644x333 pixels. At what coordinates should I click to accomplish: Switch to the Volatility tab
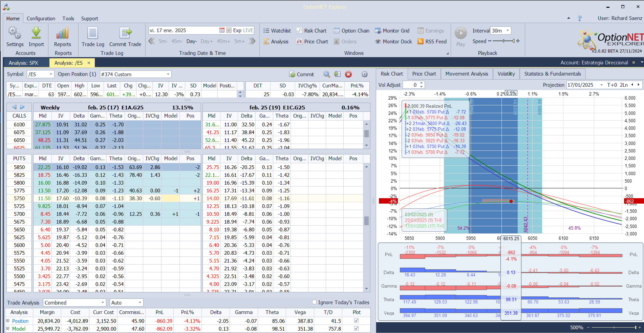506,74
